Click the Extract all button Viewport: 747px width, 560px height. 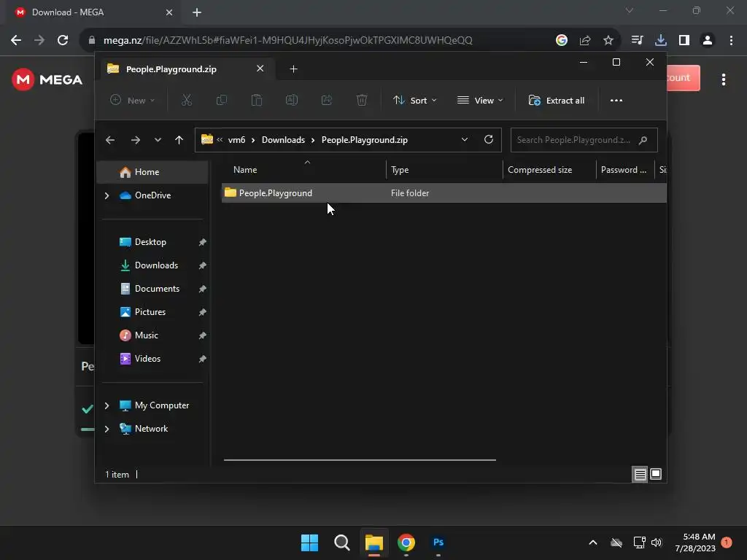(x=557, y=101)
